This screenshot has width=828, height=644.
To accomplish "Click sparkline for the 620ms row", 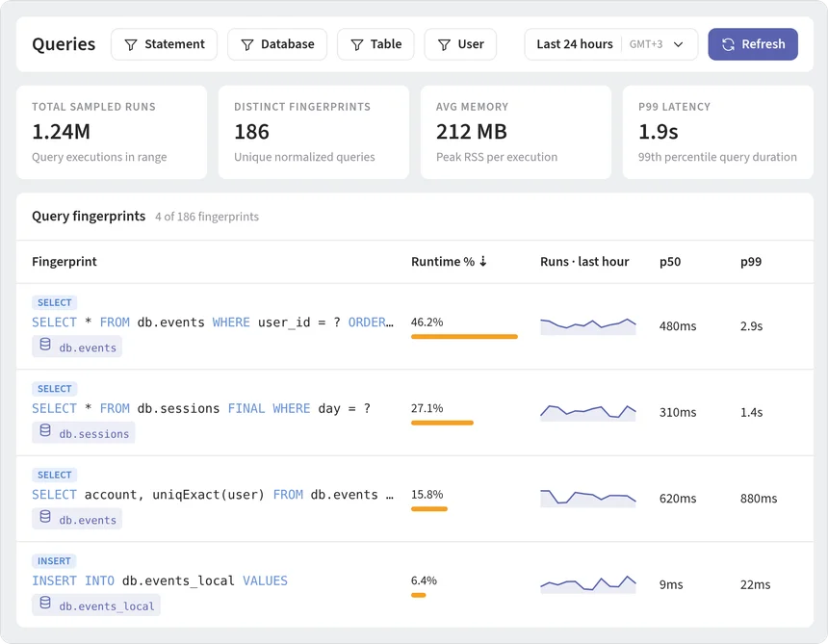I will click(587, 498).
